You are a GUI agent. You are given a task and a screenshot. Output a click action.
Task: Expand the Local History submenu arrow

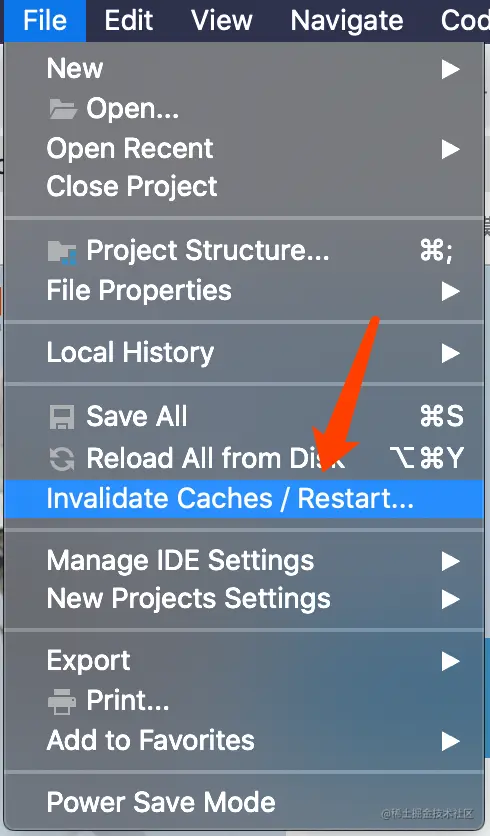click(x=451, y=353)
